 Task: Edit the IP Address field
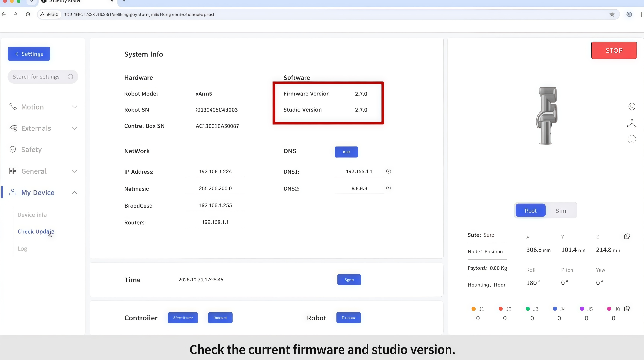tap(215, 172)
